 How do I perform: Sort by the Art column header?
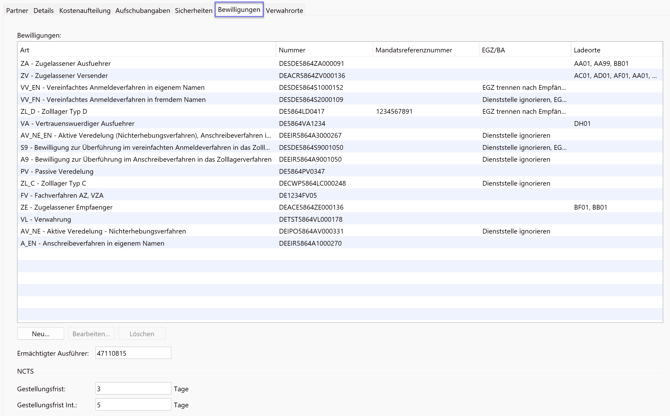pos(146,50)
